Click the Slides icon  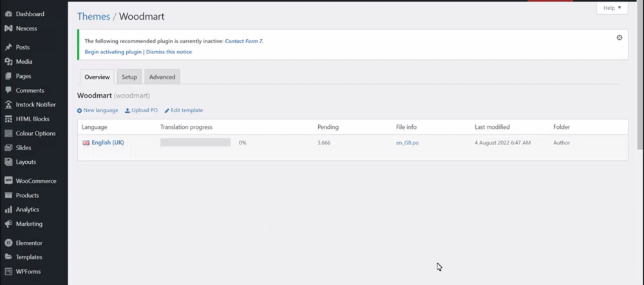click(8, 148)
